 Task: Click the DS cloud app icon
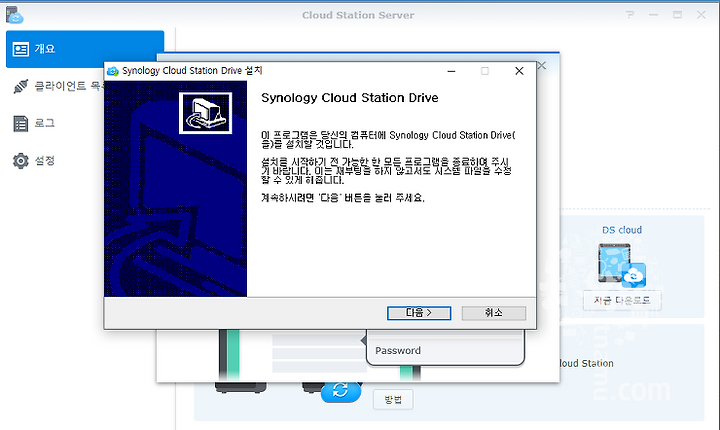click(622, 265)
